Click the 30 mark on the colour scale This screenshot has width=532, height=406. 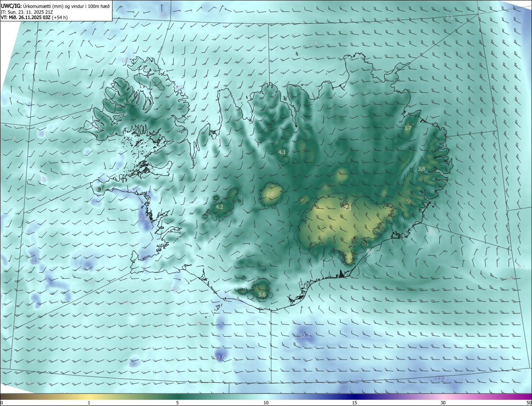[443, 403]
